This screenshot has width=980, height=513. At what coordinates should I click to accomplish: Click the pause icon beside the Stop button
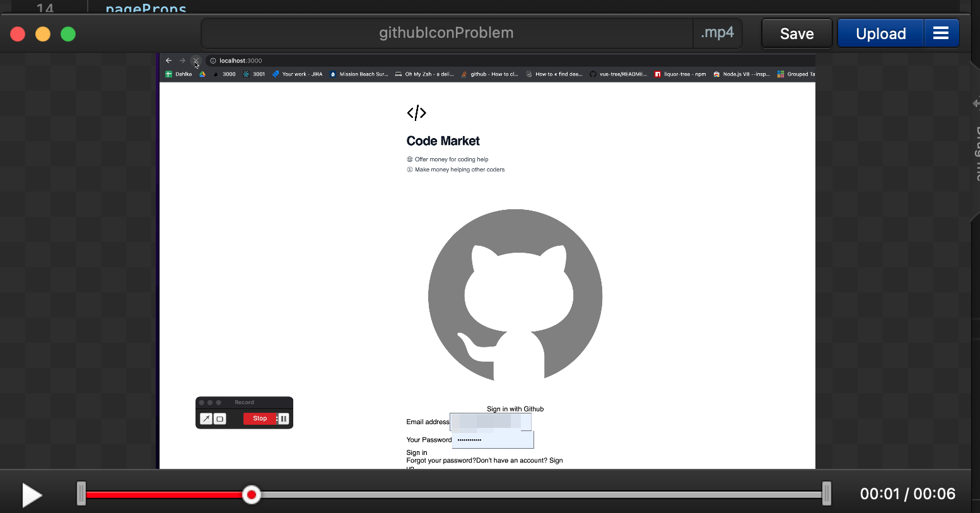283,418
